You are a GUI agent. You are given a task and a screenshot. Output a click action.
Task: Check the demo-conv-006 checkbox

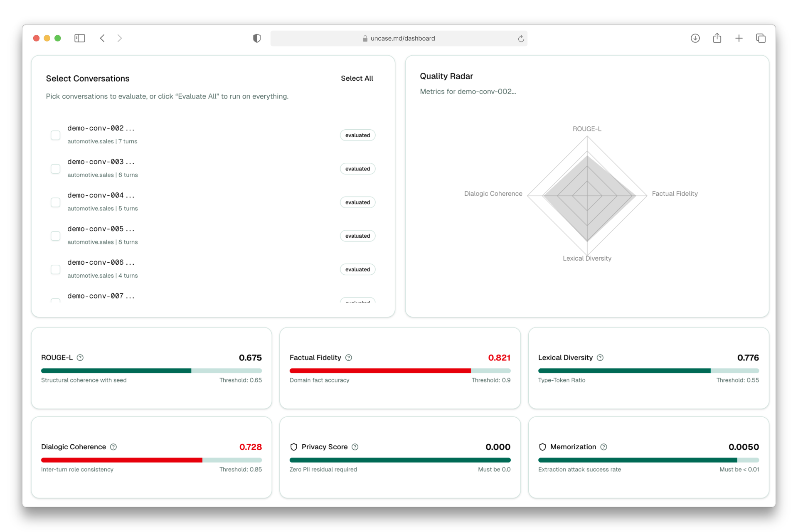[x=55, y=269]
